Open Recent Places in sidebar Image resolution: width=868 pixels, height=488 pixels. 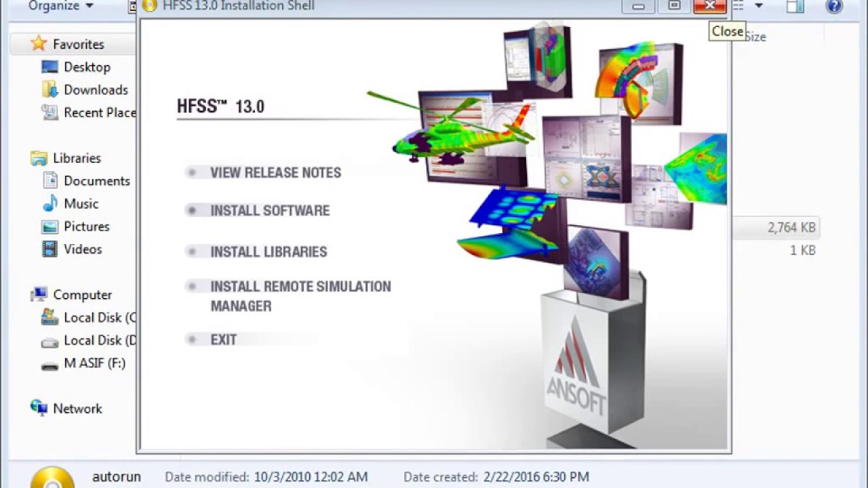100,113
